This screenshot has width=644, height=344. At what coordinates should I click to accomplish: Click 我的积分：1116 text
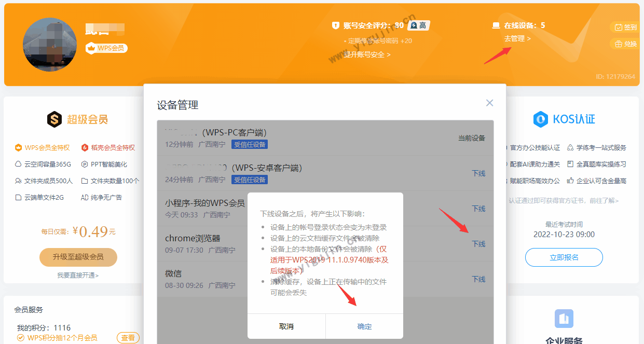pos(44,328)
